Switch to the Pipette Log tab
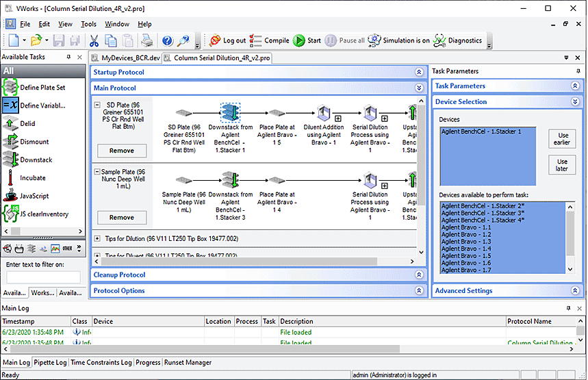This screenshot has width=588, height=380. coord(50,362)
